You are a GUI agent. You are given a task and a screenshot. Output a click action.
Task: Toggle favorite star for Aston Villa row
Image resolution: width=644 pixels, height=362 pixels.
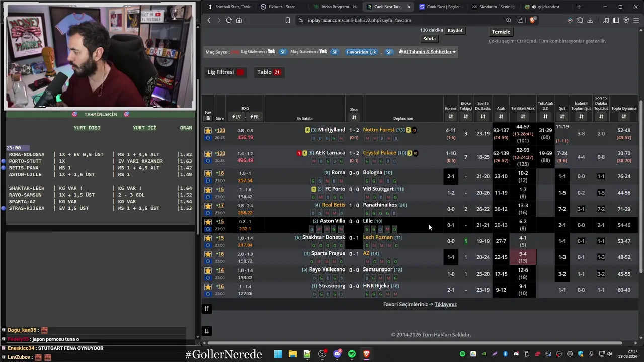(208, 222)
